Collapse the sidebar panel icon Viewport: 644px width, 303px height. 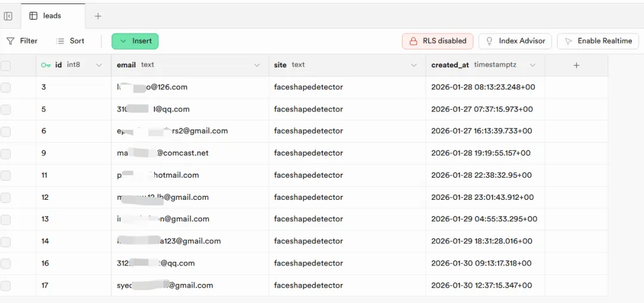coord(8,16)
